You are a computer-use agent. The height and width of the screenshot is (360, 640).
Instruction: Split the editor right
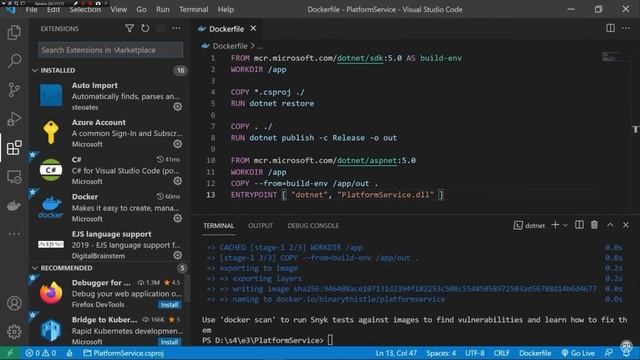pyautogui.click(x=610, y=28)
